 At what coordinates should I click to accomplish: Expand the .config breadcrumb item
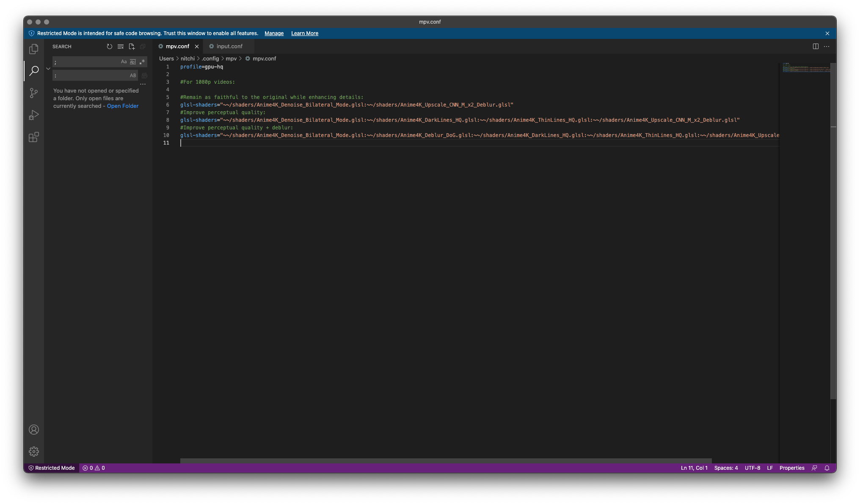[x=210, y=58]
